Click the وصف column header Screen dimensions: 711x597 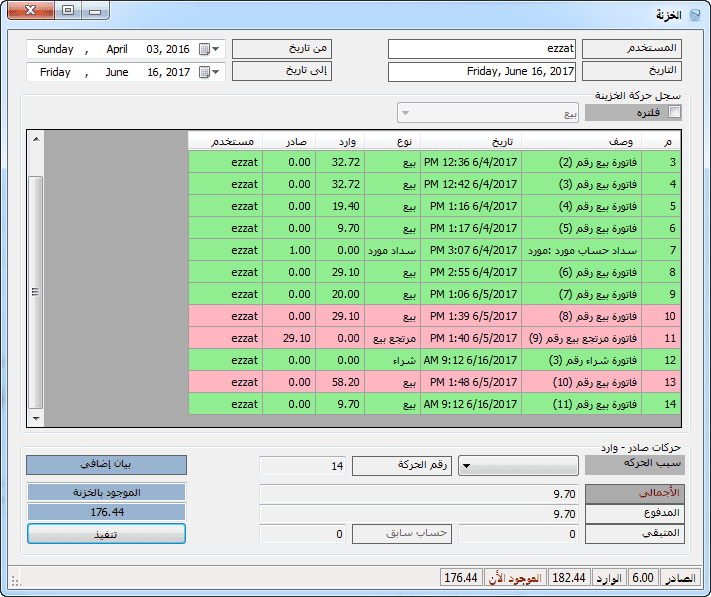tap(589, 141)
